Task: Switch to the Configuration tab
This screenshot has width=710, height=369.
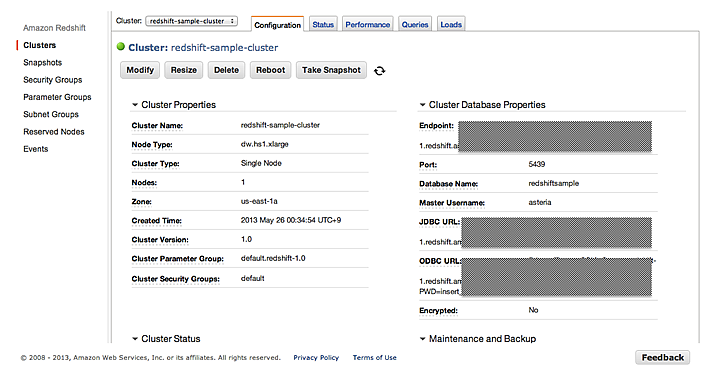Action: click(x=278, y=25)
